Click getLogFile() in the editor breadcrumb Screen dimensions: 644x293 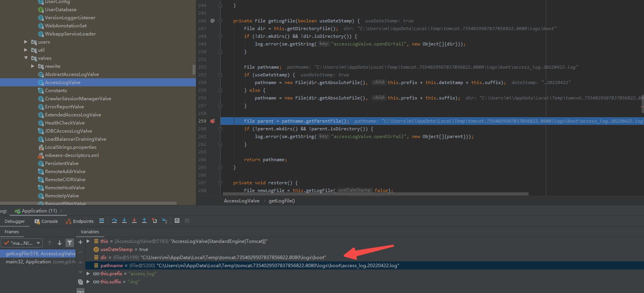281,201
